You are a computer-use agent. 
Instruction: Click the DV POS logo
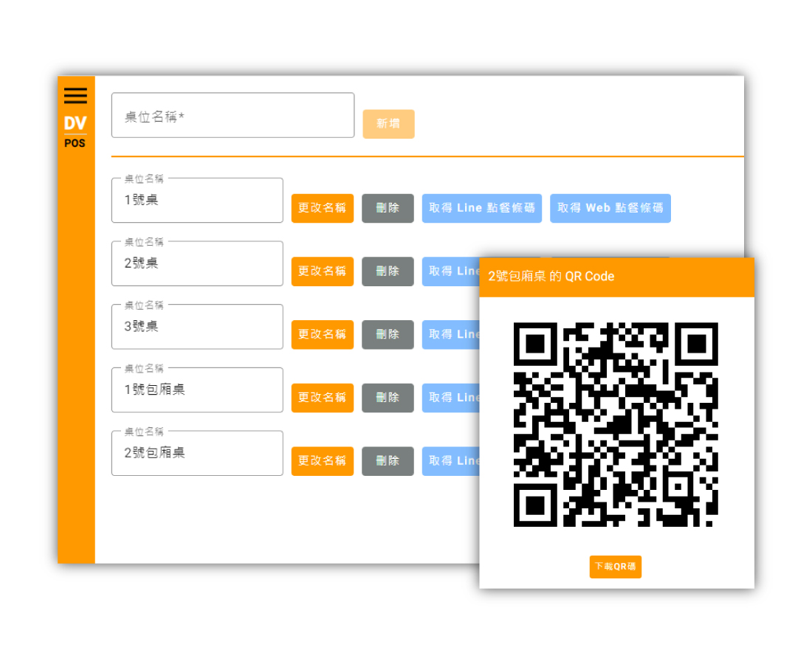[x=75, y=131]
